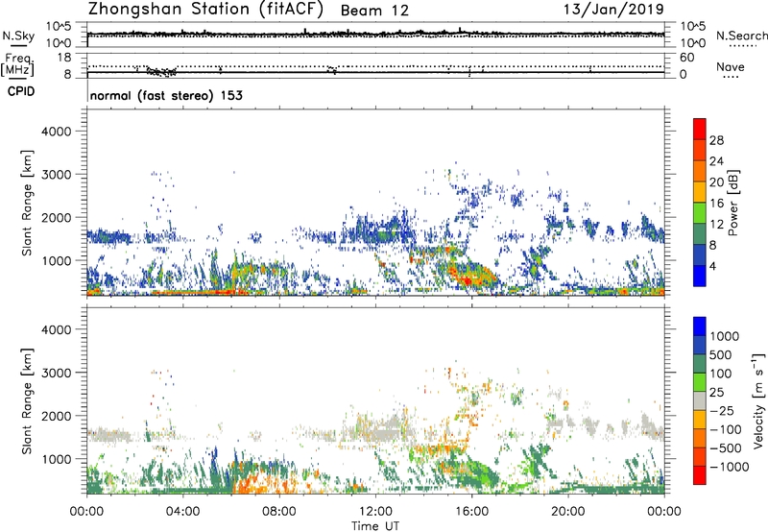Click the "18" tick on the frequency axis
The width and height of the screenshot is (768, 532).
64,58
